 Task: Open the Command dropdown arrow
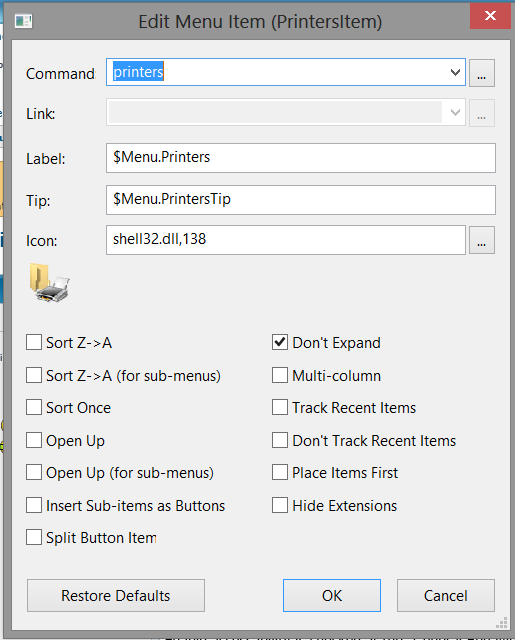point(455,72)
